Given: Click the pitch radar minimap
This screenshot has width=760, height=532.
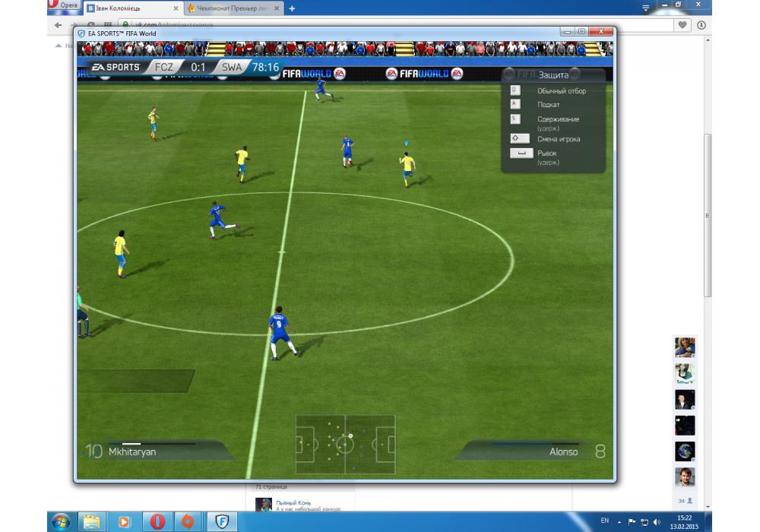Looking at the screenshot, I should [346, 445].
